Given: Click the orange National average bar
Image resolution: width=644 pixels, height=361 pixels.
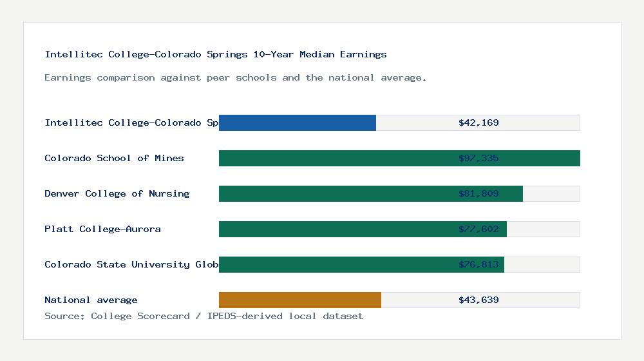Looking at the screenshot, I should pos(300,300).
